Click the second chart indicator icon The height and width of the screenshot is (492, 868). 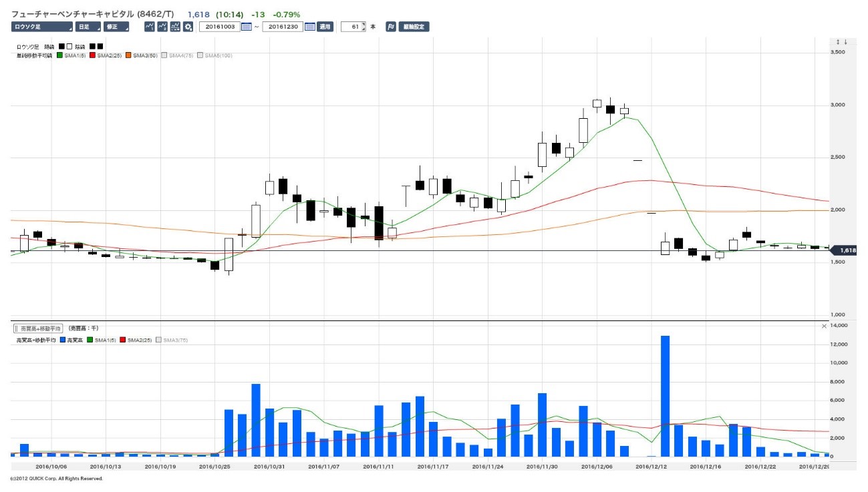pyautogui.click(x=162, y=27)
